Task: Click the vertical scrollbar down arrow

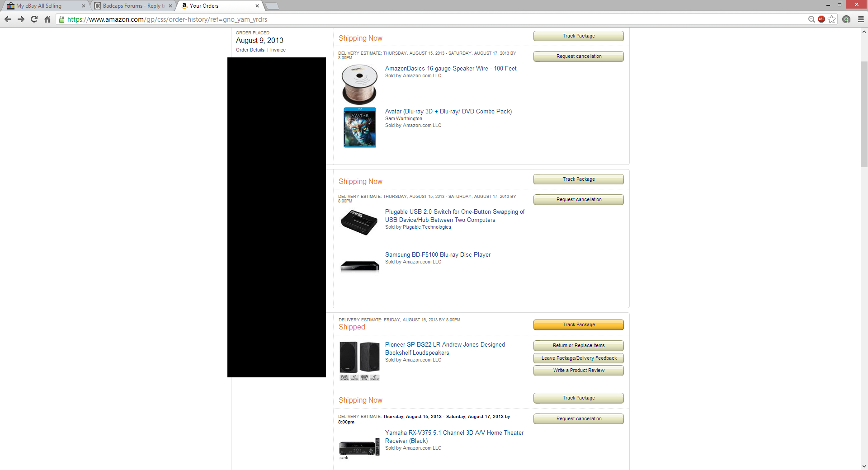Action: (864, 466)
